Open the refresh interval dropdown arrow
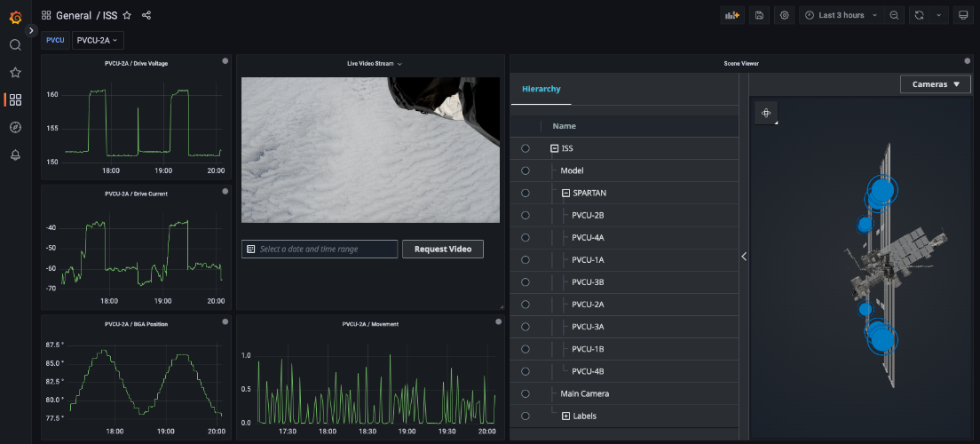Image resolution: width=980 pixels, height=444 pixels. (x=939, y=15)
